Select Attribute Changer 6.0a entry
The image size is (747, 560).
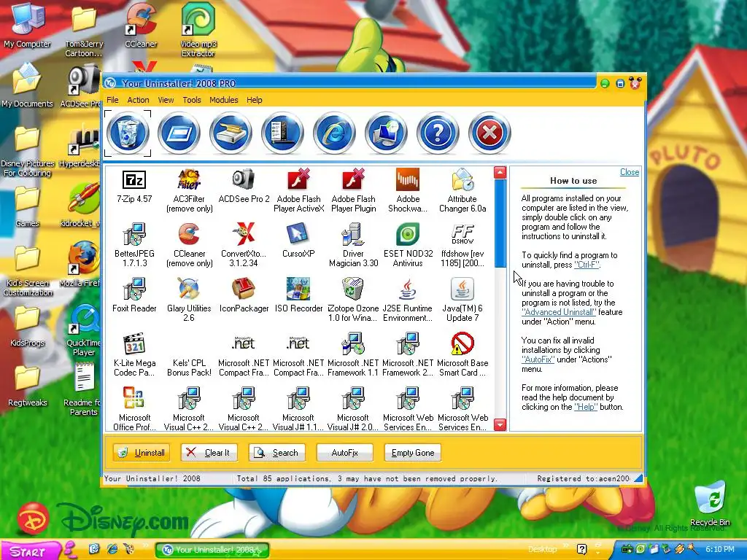tap(462, 191)
